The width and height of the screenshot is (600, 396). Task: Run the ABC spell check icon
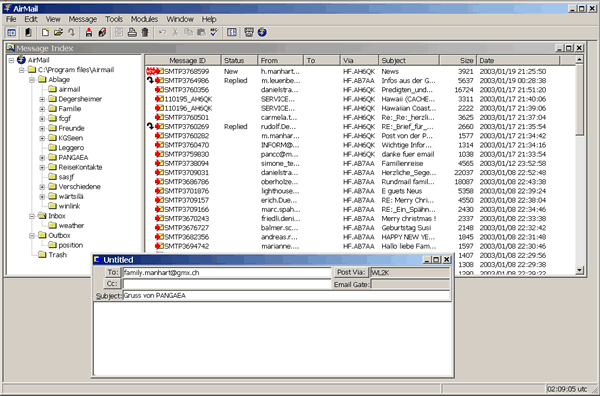click(214, 33)
